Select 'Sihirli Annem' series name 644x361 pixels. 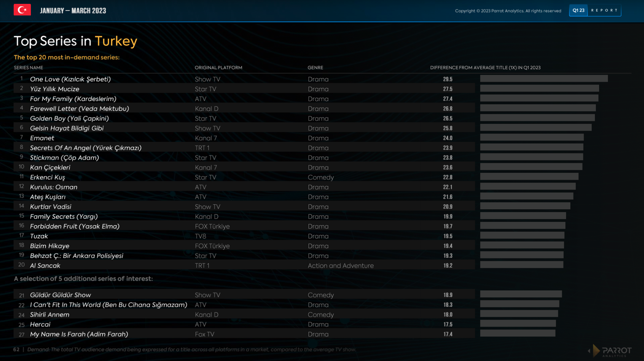tap(49, 315)
